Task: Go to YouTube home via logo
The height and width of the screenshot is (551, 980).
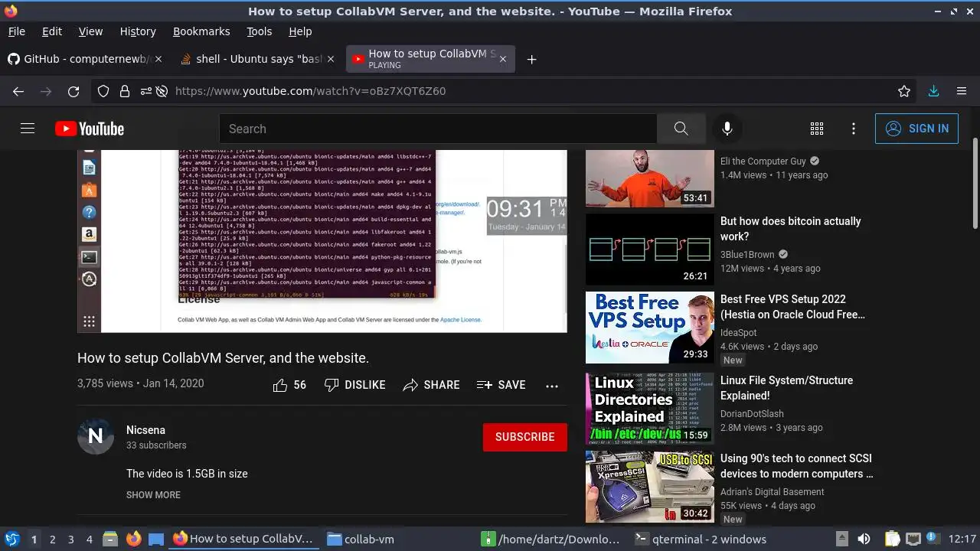Action: coord(90,129)
